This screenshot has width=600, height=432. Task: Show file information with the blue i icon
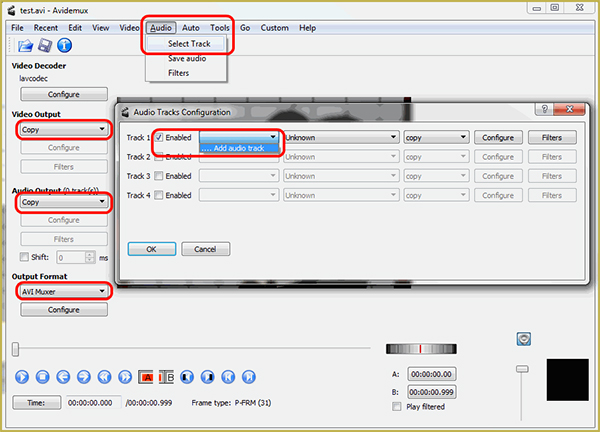pos(64,46)
